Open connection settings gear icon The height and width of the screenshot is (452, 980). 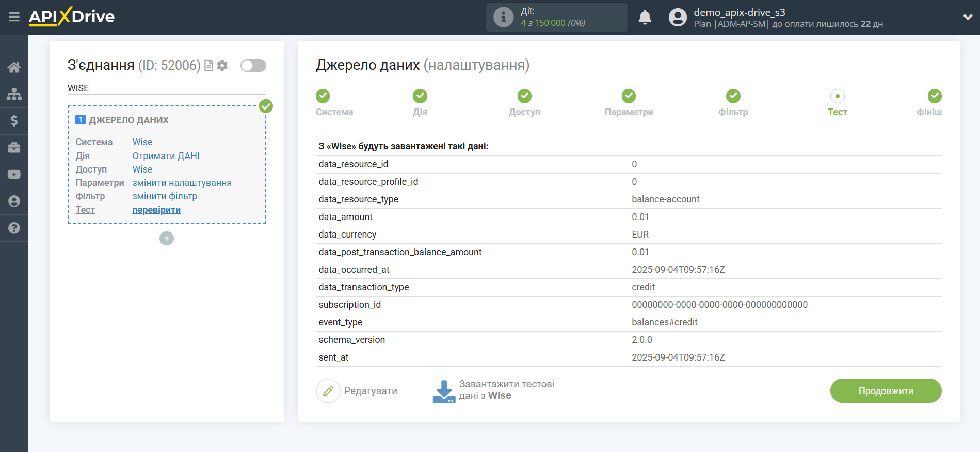tap(222, 66)
